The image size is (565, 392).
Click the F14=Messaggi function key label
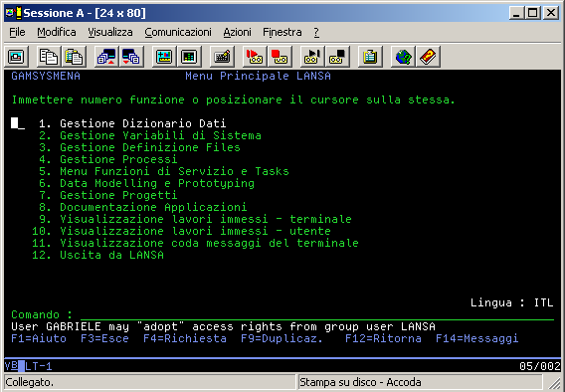pos(477,338)
